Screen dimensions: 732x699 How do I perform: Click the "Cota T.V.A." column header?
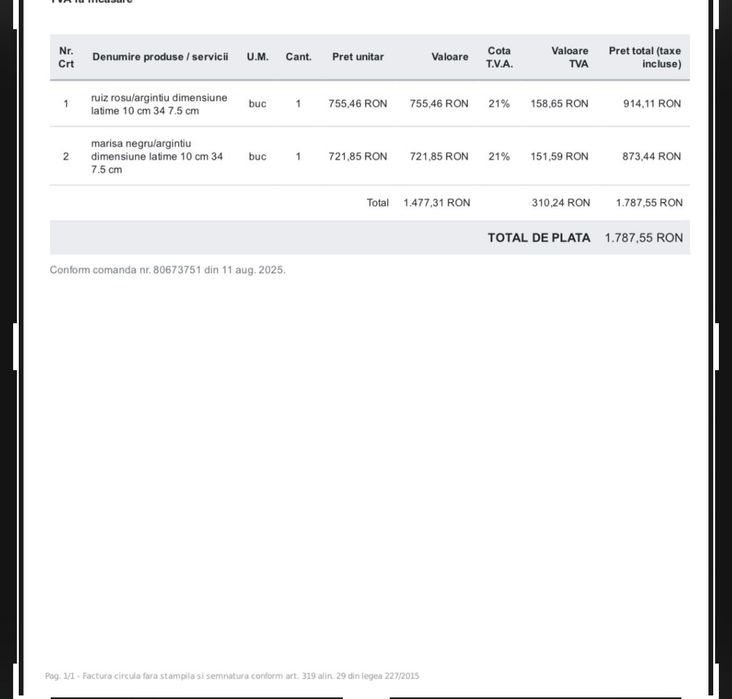pos(499,57)
